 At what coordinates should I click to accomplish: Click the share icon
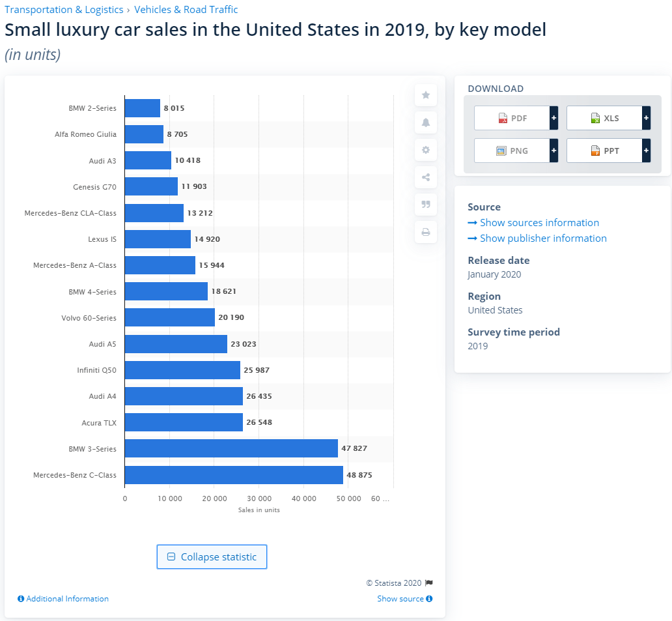(426, 177)
